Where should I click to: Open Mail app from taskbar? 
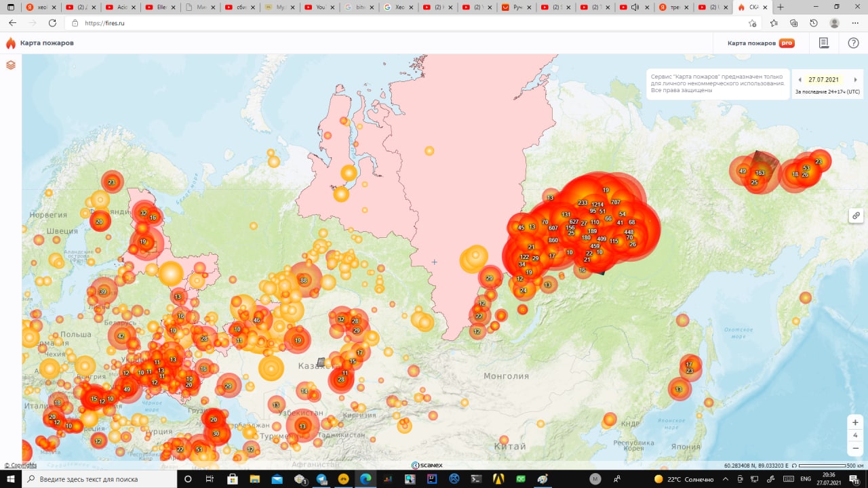tap(277, 479)
